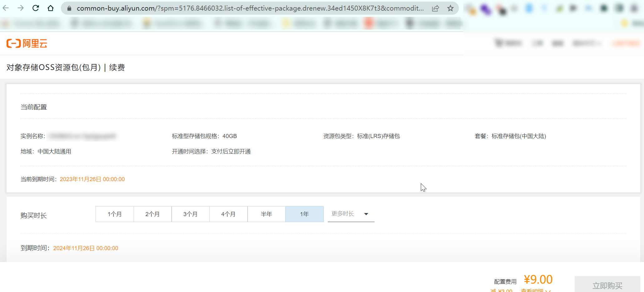Screen dimensions: 644x292
Task: Click the 立即购买 button
Action: pyautogui.click(x=607, y=285)
